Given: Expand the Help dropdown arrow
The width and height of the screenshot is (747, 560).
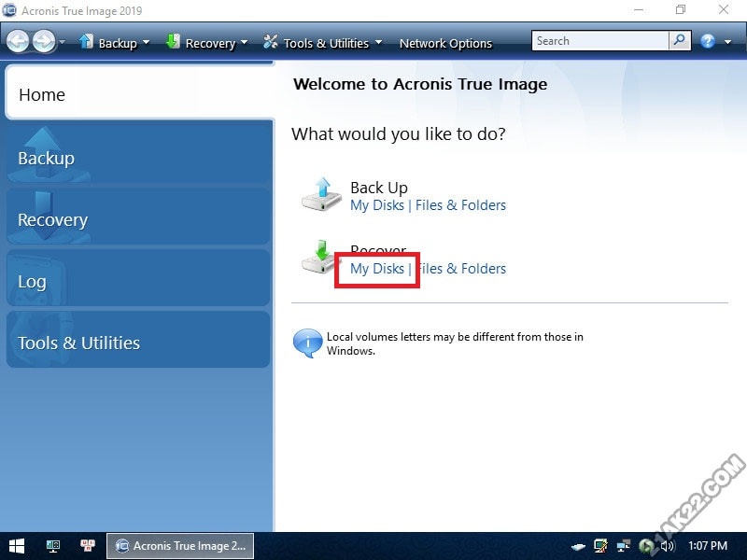Looking at the screenshot, I should click(727, 42).
